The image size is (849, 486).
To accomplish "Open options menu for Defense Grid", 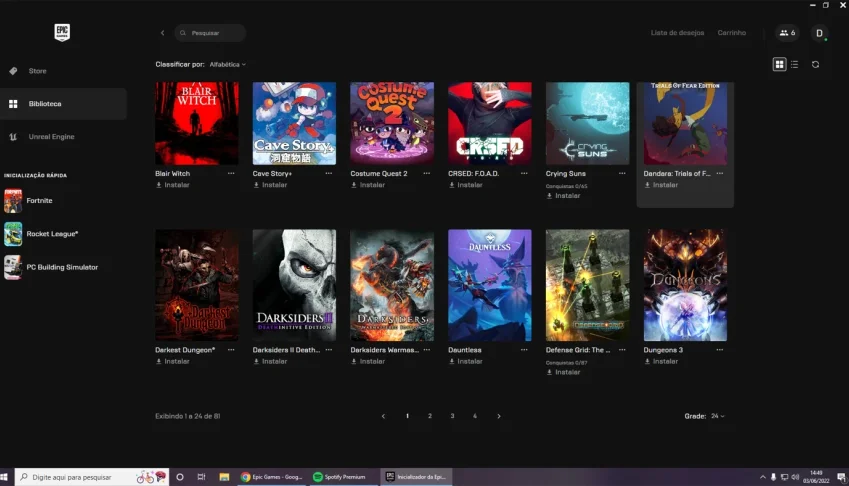I will click(622, 350).
